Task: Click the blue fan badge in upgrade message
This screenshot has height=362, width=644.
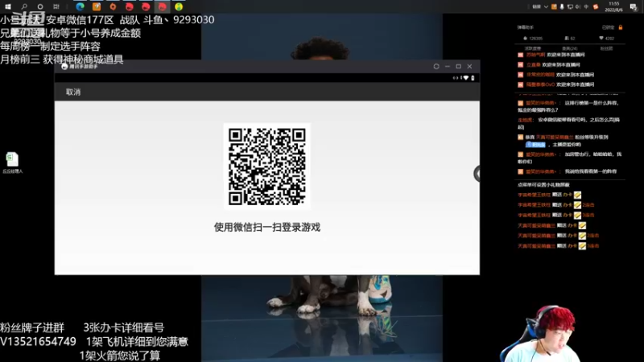Action: tap(535, 145)
